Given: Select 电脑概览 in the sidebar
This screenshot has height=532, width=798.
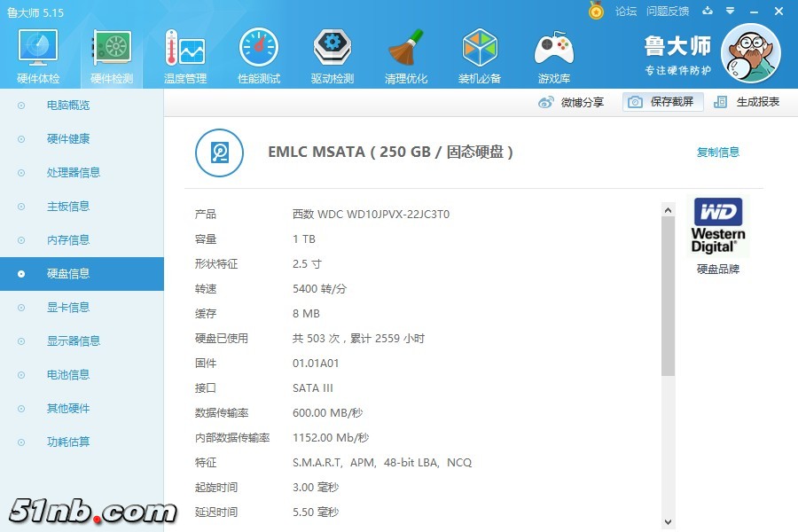Looking at the screenshot, I should click(x=68, y=106).
